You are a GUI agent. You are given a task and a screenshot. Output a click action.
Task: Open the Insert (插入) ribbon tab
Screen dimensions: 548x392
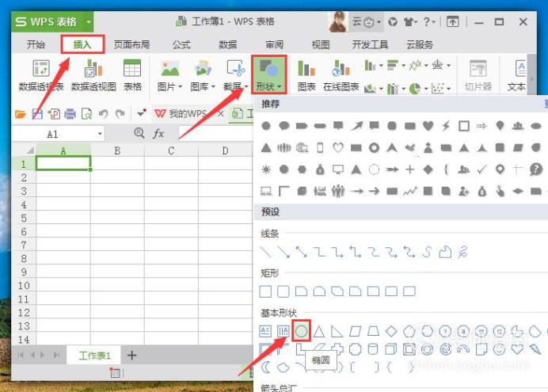tap(82, 44)
